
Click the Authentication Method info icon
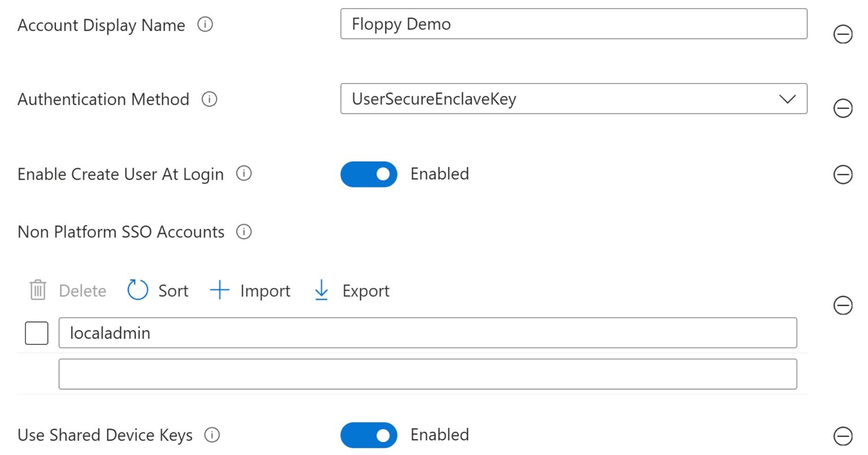[x=209, y=99]
